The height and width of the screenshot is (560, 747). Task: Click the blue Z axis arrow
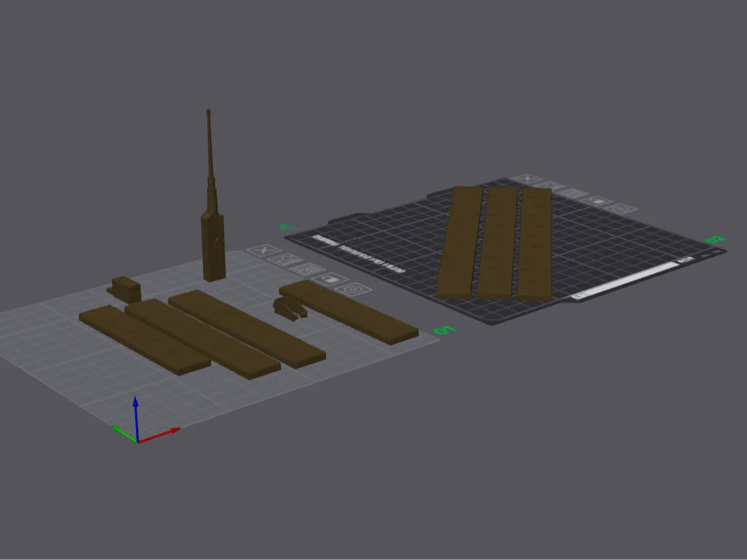tap(136, 419)
